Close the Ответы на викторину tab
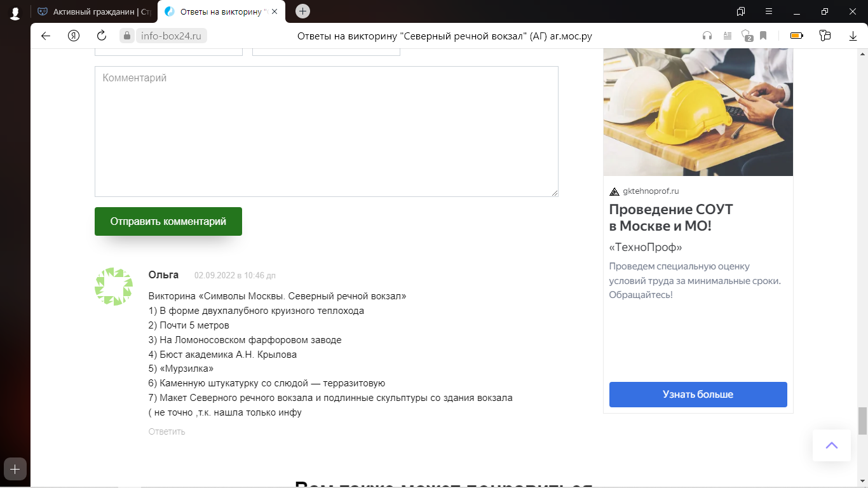 point(275,11)
